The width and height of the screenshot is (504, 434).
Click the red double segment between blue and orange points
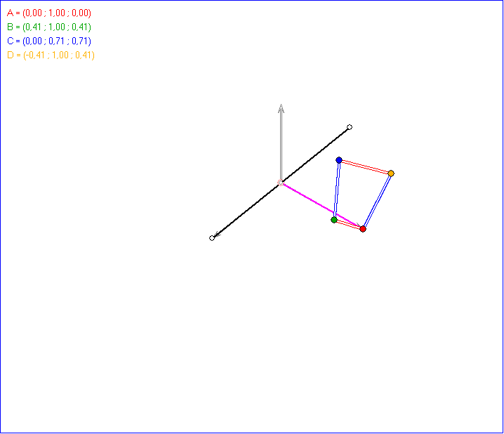click(365, 167)
